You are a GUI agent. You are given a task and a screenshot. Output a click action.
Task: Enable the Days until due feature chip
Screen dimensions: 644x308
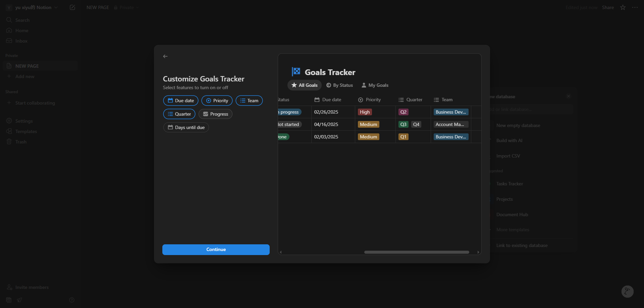point(186,127)
